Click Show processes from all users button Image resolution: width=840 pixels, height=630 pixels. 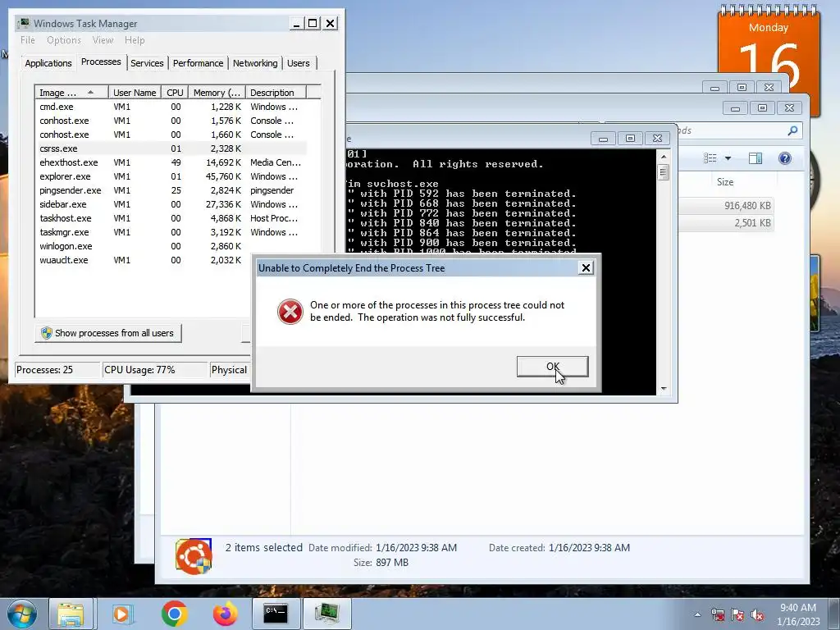coord(107,333)
